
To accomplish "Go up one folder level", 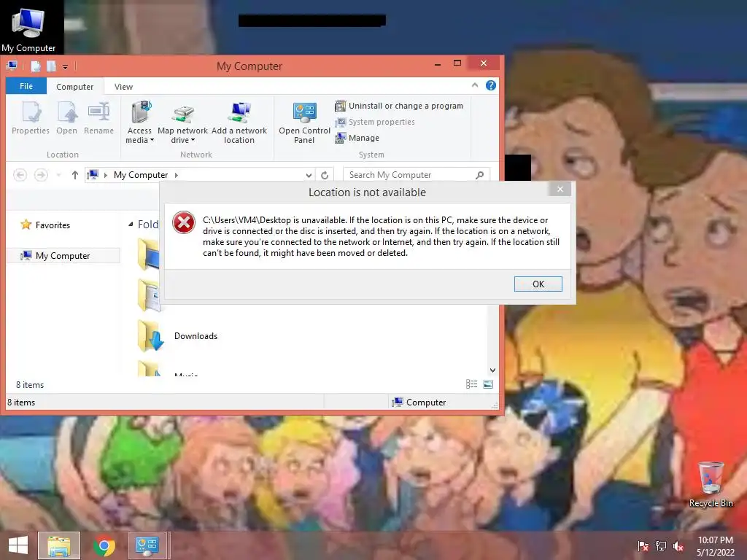I will coord(75,175).
